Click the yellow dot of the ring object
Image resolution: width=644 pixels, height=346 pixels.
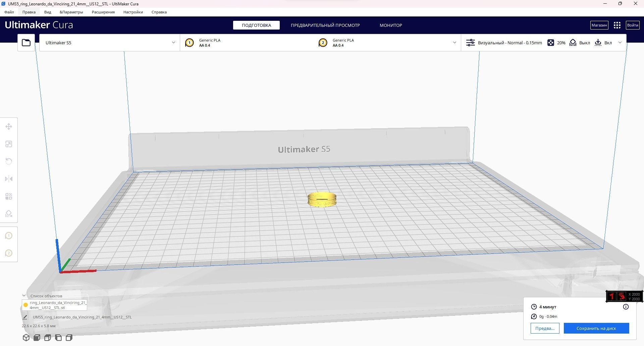[x=25, y=305]
